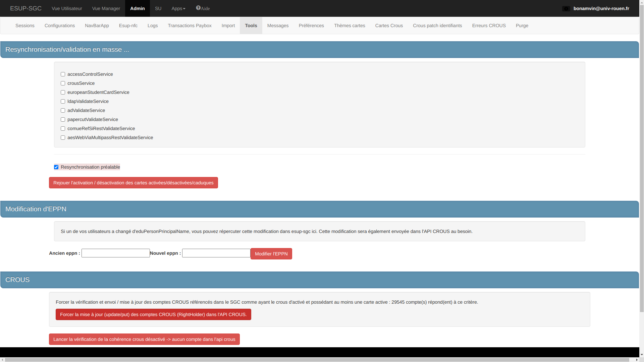
Task: Open the Purge tab
Action: [x=522, y=26]
